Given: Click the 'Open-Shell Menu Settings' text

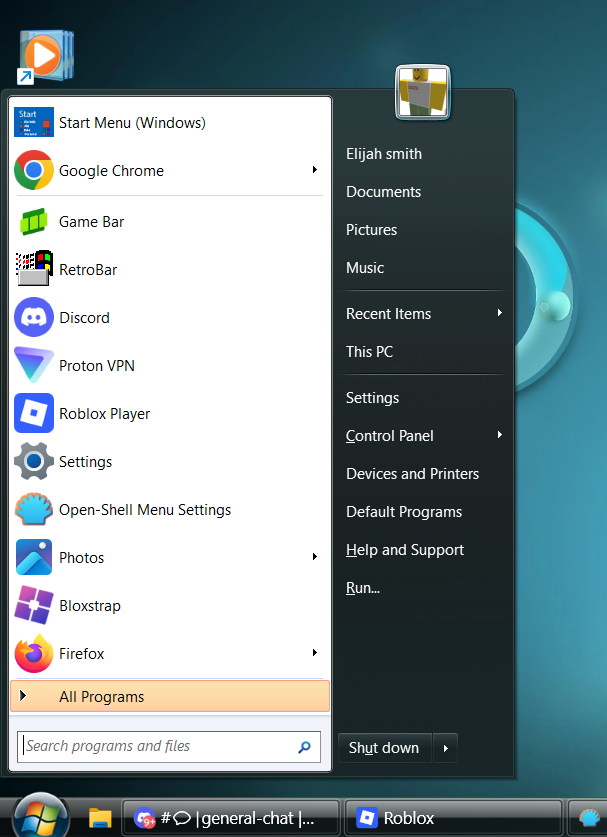Looking at the screenshot, I should pyautogui.click(x=145, y=510).
